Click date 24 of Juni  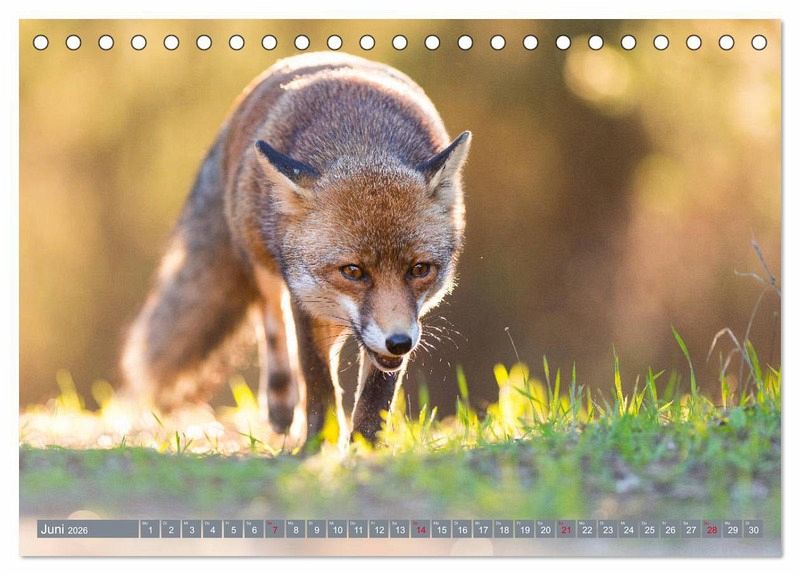coord(629,529)
